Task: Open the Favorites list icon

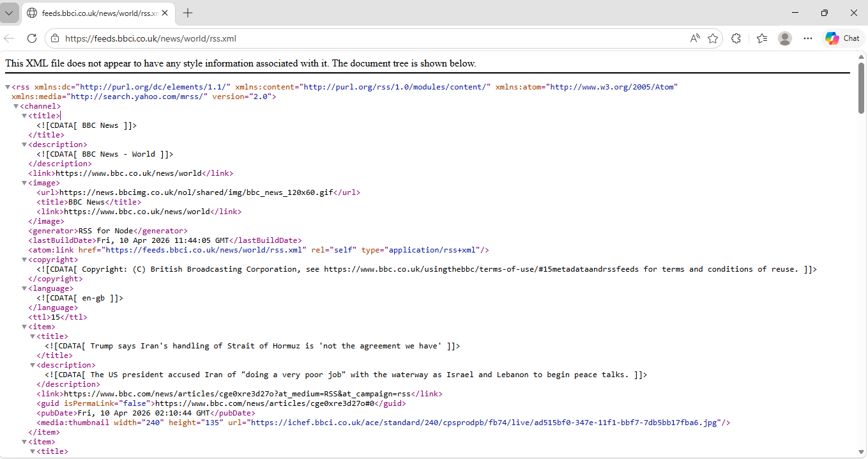Action: (761, 38)
